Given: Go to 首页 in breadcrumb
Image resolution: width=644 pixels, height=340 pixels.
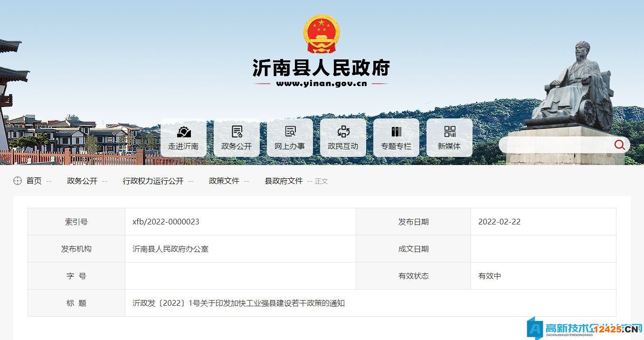Looking at the screenshot, I should click(x=34, y=181).
